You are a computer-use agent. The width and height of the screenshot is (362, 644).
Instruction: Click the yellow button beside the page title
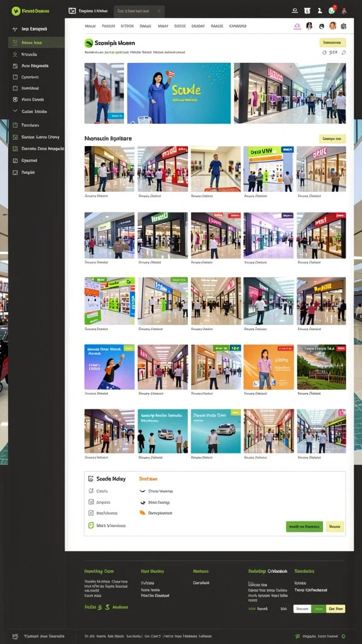coord(332,42)
